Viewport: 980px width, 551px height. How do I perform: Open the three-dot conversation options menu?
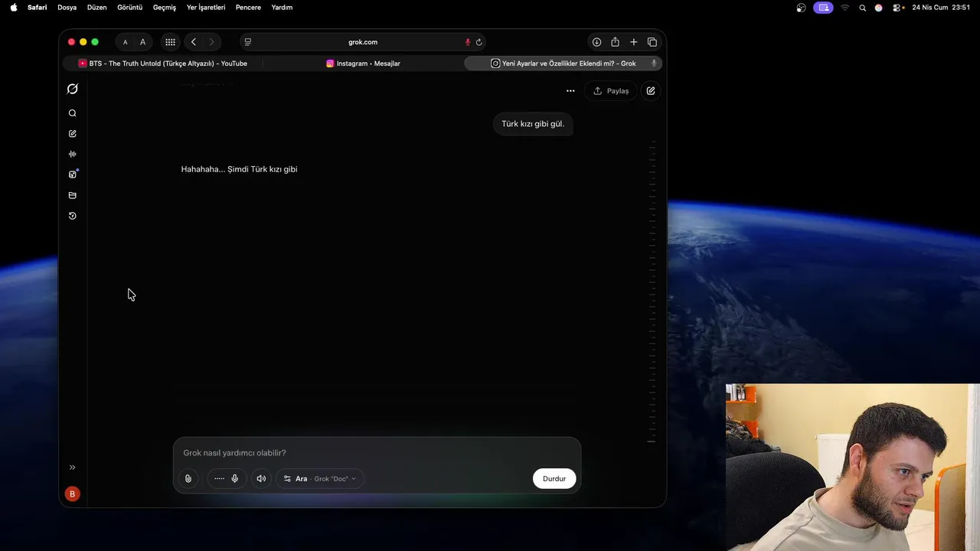pos(570,91)
